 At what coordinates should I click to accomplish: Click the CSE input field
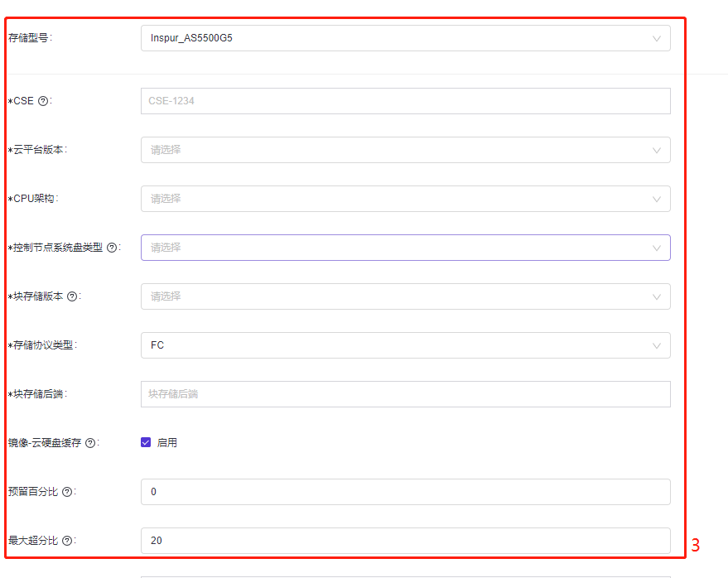click(x=405, y=101)
